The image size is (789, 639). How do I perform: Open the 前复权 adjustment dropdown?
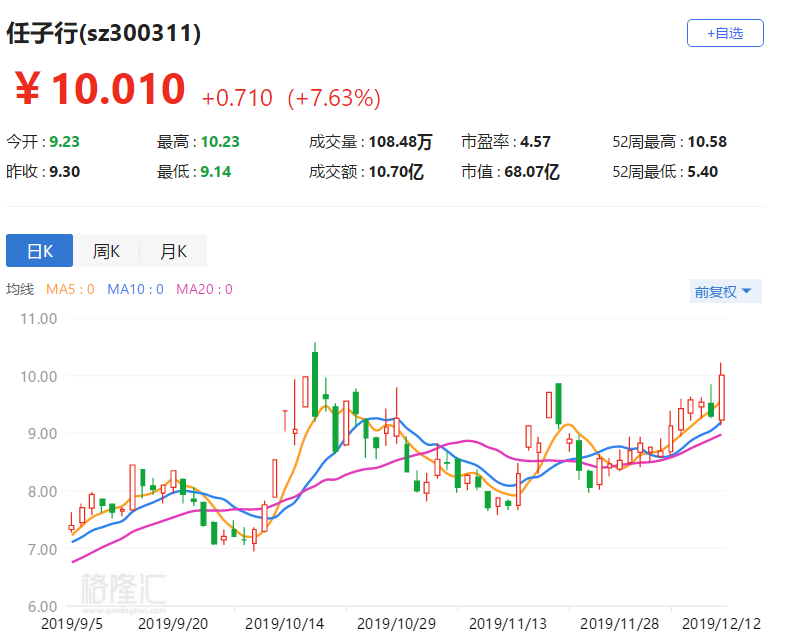tap(726, 291)
